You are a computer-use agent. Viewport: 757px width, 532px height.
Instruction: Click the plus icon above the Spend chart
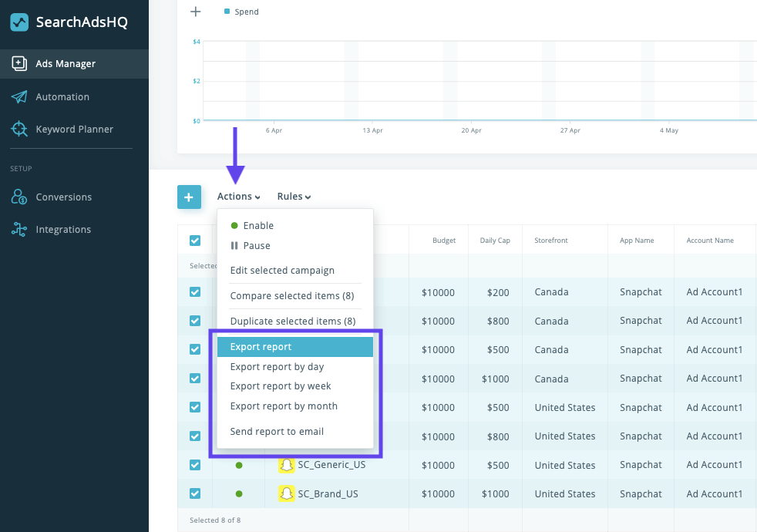coord(195,12)
